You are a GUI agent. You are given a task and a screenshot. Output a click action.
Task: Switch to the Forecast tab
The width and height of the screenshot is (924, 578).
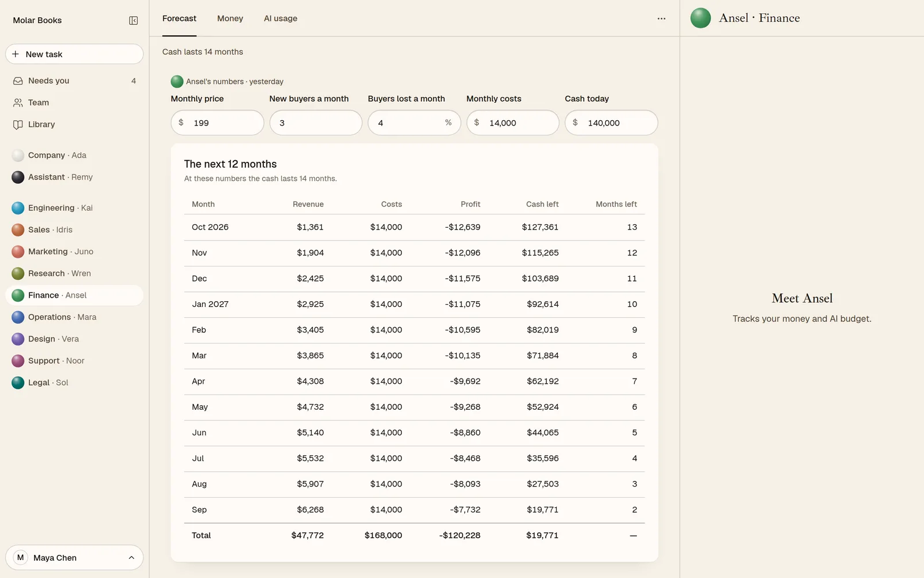click(179, 18)
